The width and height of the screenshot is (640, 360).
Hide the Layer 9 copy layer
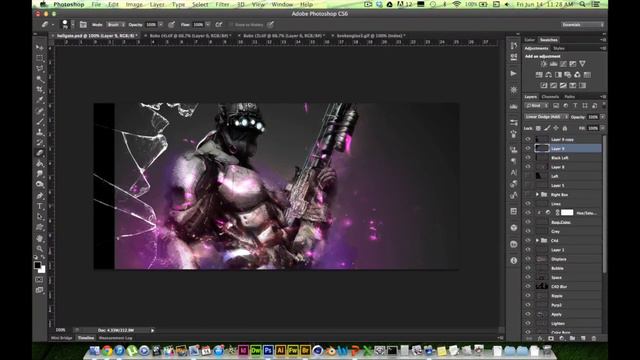click(x=528, y=139)
